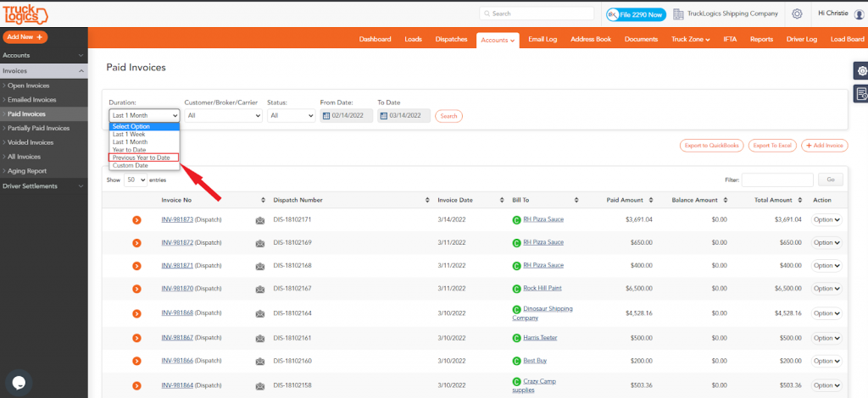This screenshot has height=398, width=868.
Task: Open the Dispatches tab
Action: pyautogui.click(x=451, y=39)
